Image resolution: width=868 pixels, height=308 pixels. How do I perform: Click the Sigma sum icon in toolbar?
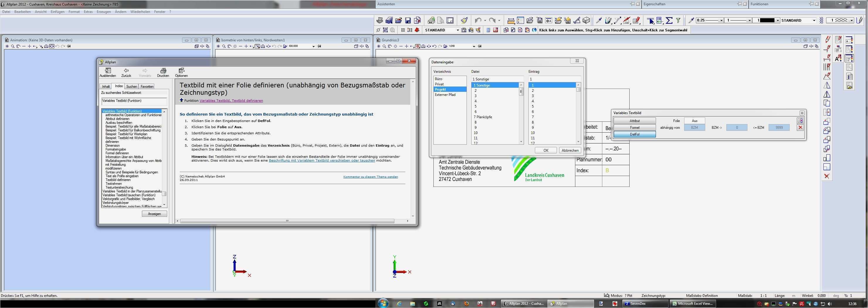pos(669,21)
